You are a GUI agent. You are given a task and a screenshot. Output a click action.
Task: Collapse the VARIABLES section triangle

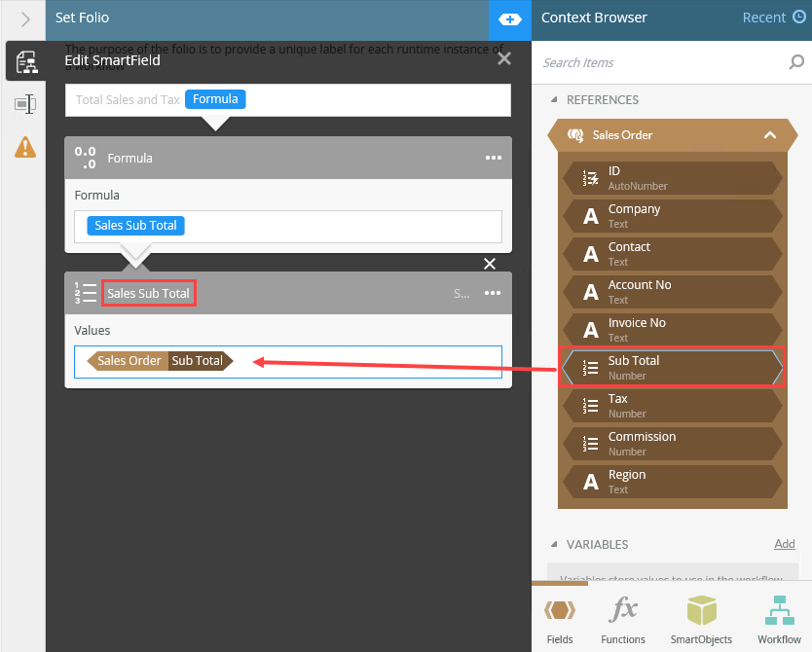tap(554, 544)
